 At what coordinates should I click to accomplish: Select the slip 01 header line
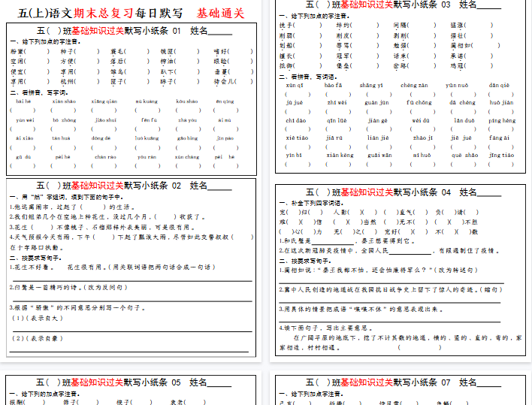coord(135,31)
